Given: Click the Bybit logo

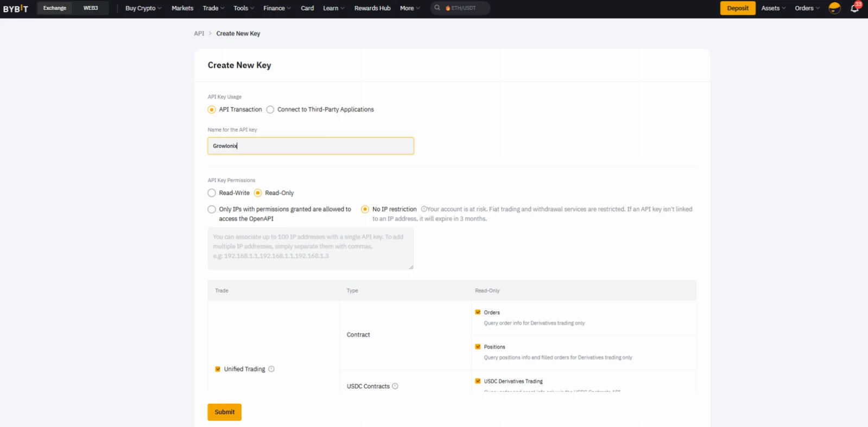Looking at the screenshot, I should pyautogui.click(x=15, y=8).
